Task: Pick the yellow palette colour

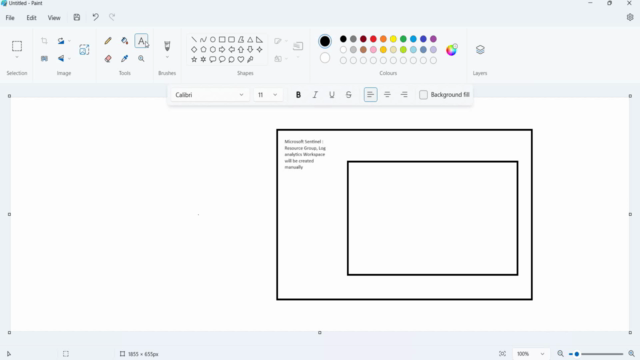Action: [x=393, y=39]
